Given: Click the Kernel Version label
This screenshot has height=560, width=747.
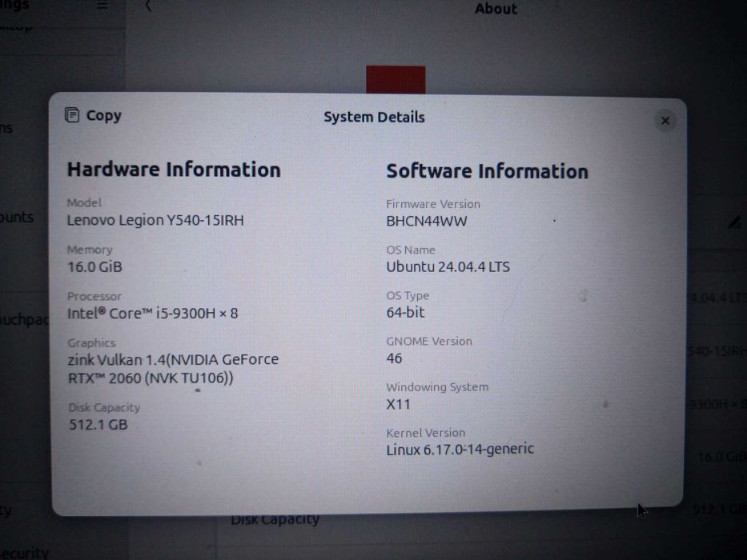Looking at the screenshot, I should (x=425, y=432).
